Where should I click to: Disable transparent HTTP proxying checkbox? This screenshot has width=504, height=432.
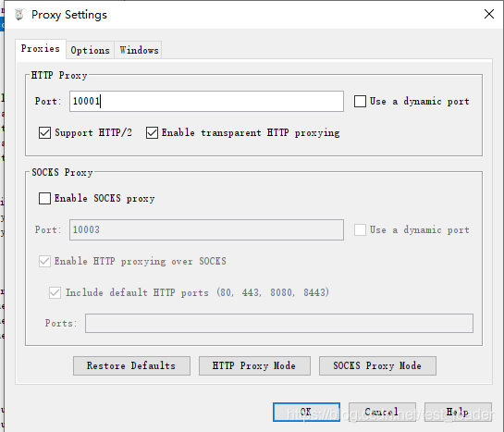point(152,133)
